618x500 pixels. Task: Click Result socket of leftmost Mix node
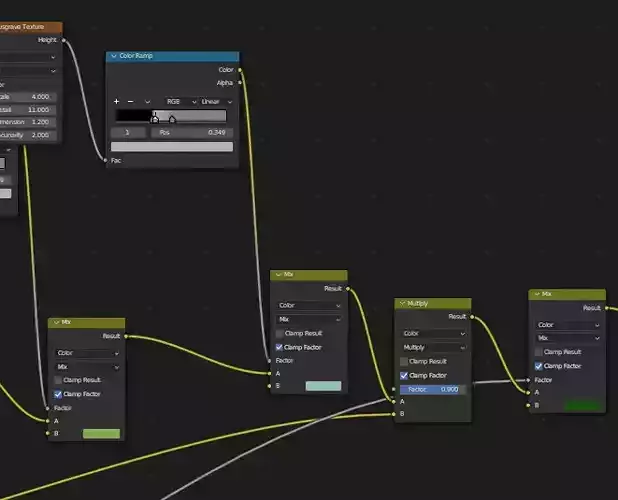[126, 336]
